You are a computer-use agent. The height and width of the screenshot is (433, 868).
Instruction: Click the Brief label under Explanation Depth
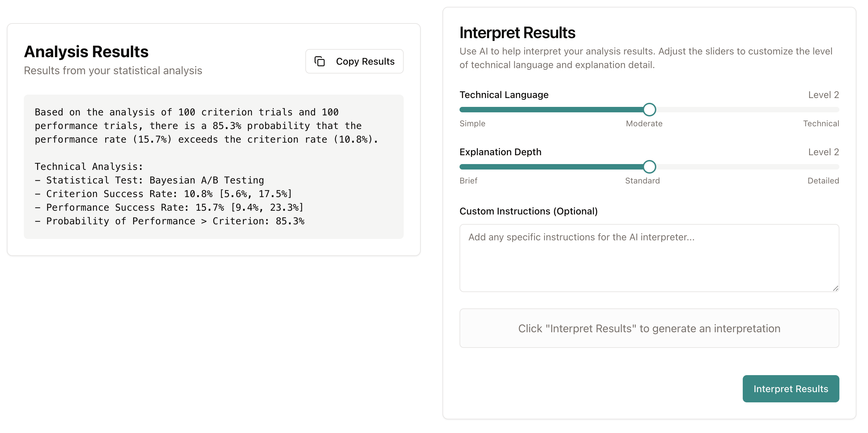click(468, 181)
